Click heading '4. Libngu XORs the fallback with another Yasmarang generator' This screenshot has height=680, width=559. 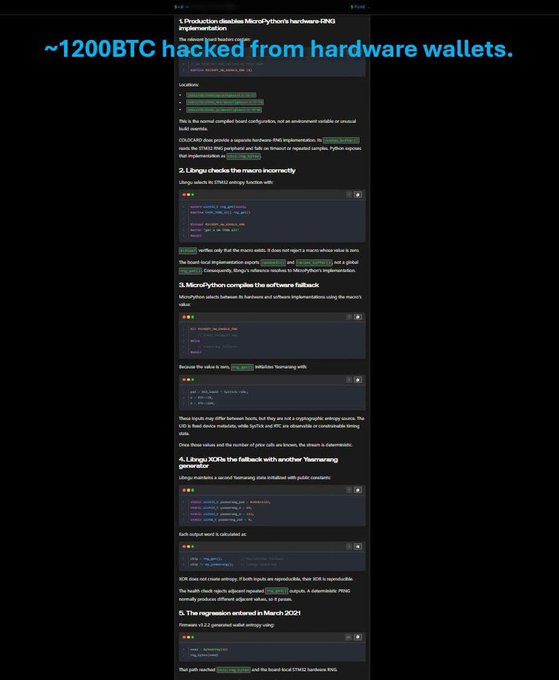coord(258,462)
